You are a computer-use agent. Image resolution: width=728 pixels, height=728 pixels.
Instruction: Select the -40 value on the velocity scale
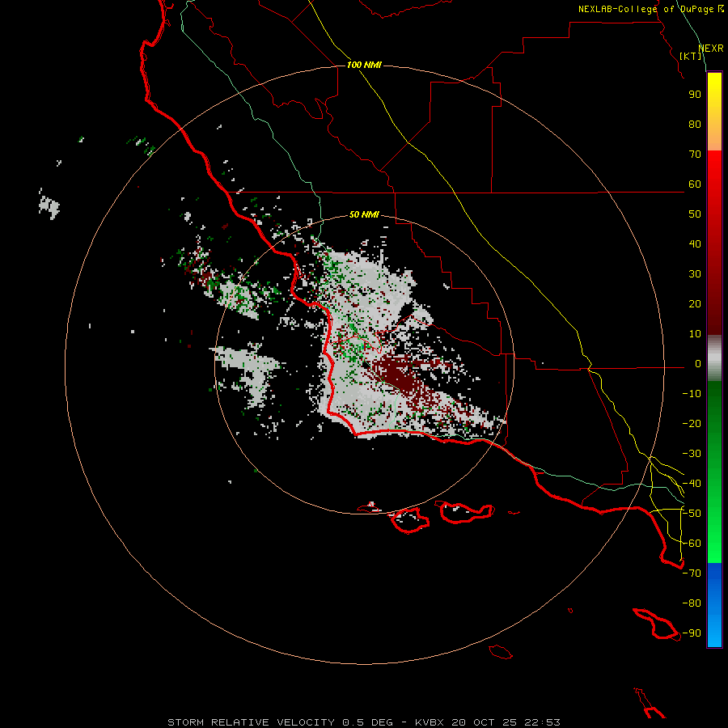tap(692, 484)
